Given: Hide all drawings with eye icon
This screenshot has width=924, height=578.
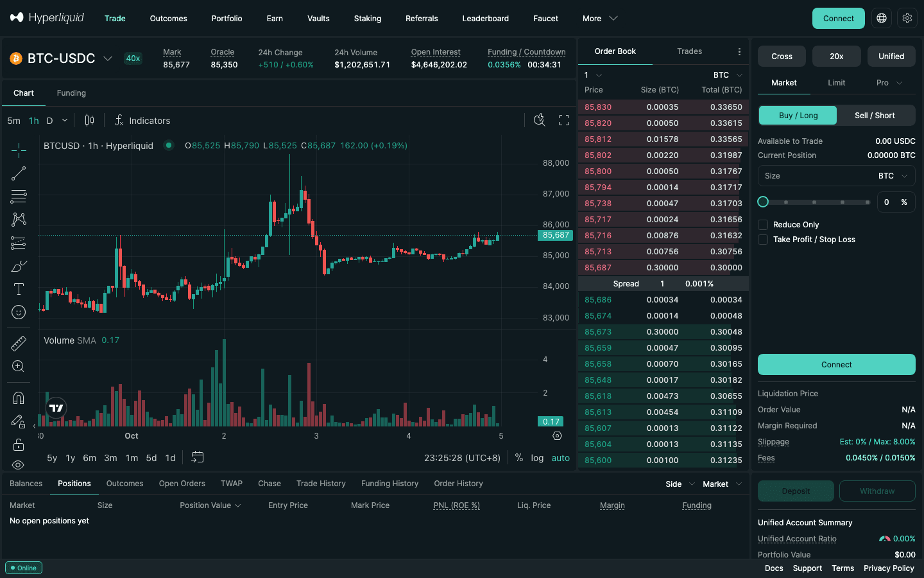Looking at the screenshot, I should pos(19,464).
